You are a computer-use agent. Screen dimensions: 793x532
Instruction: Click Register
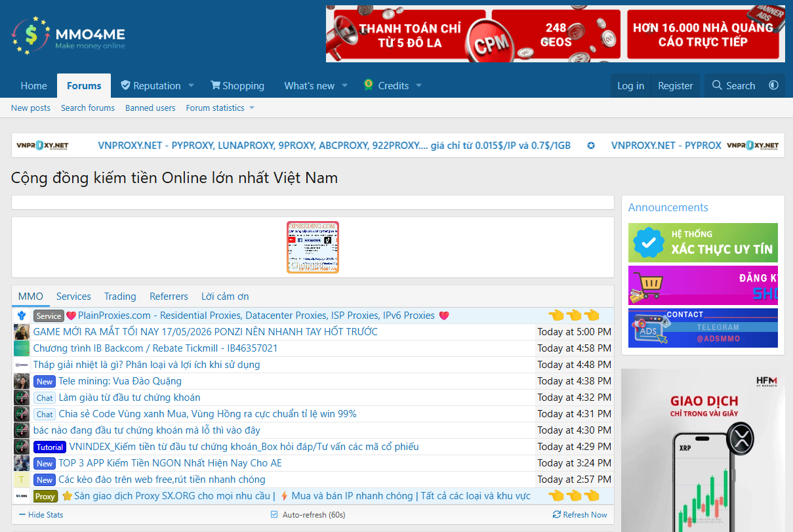(x=676, y=85)
